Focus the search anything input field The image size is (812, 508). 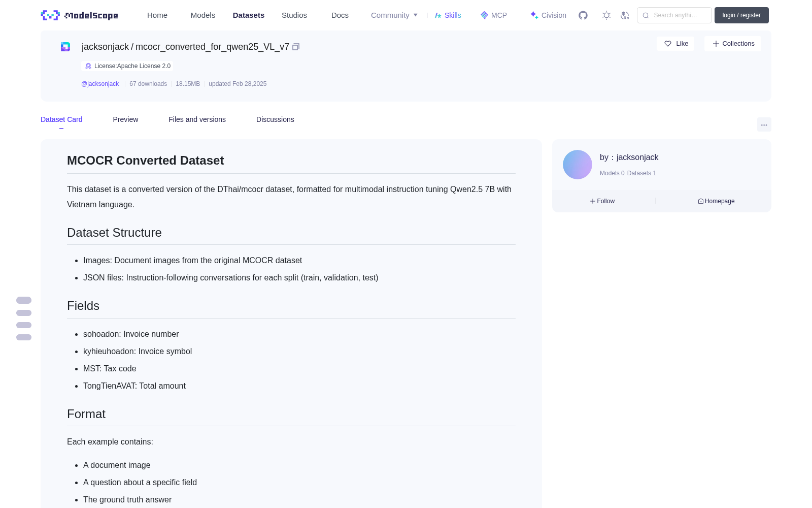[x=674, y=15]
